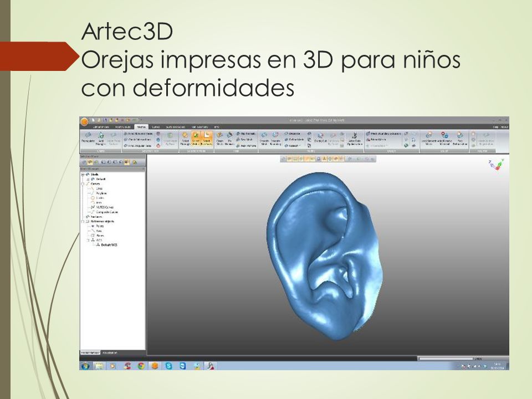Viewport: 532px width, 399px height.
Task: Open the orange application menu orb
Action: pyautogui.click(x=84, y=121)
